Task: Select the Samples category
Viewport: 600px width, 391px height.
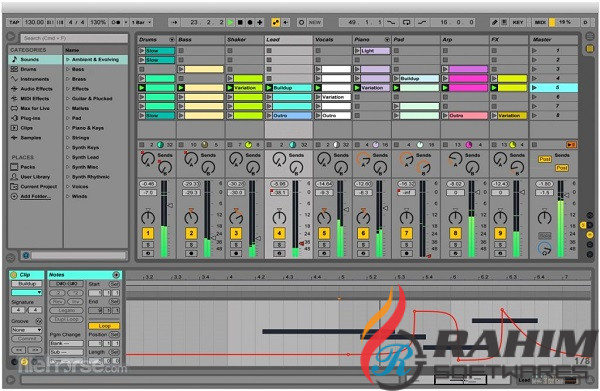Action: (x=35, y=138)
